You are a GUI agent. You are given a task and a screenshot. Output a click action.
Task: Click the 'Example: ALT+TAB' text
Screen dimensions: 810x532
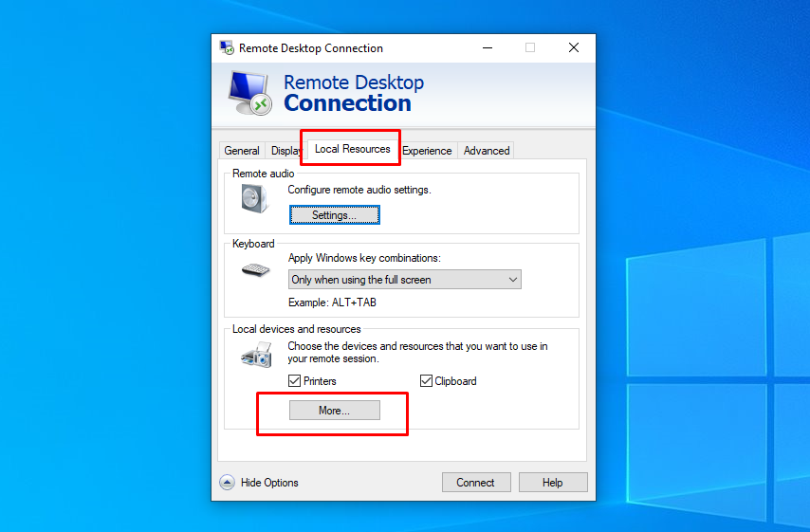click(332, 303)
